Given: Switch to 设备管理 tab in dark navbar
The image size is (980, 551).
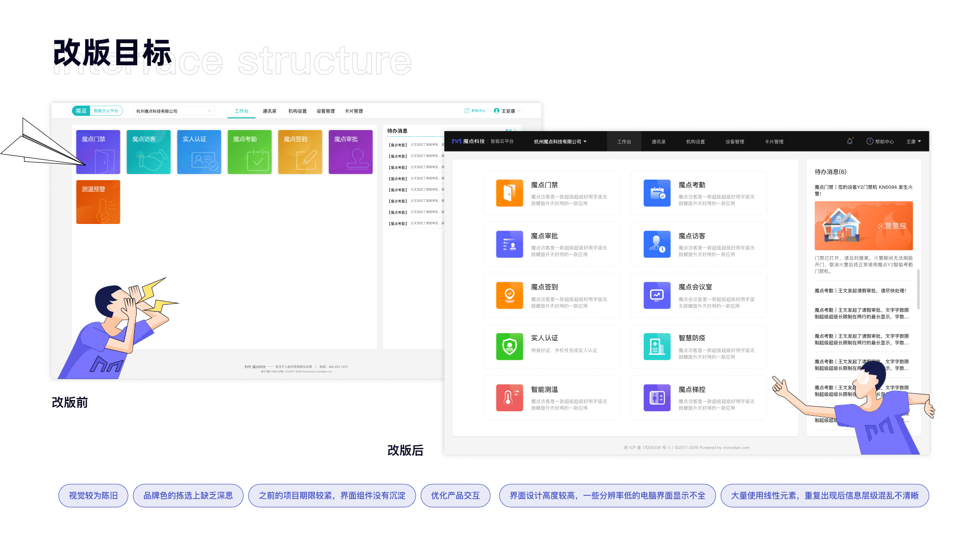Looking at the screenshot, I should [735, 141].
